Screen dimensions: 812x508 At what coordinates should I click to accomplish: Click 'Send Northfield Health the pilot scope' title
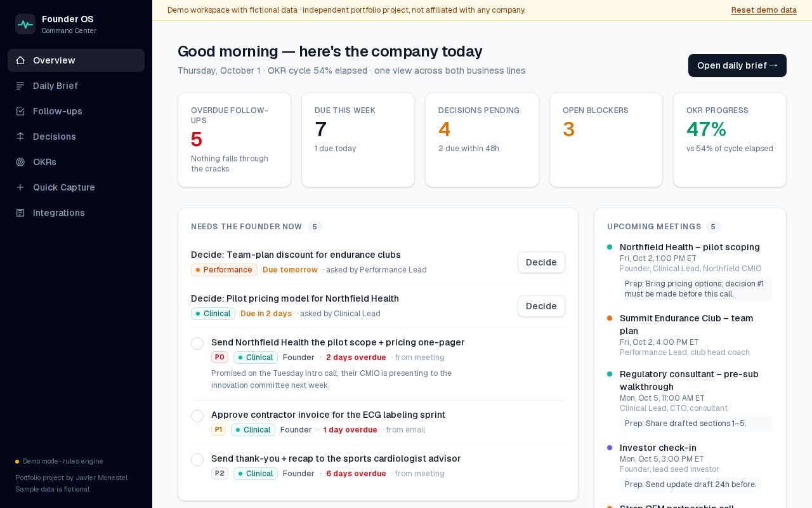pos(337,342)
